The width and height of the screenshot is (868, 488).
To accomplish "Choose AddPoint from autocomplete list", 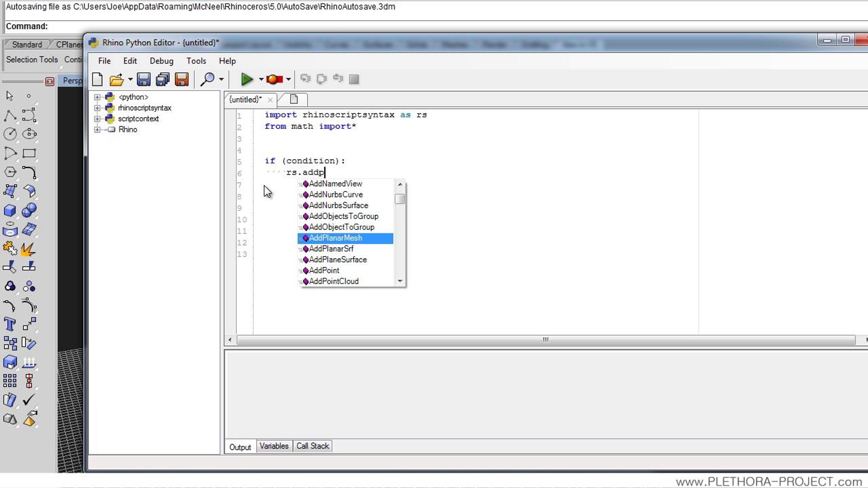I will 324,270.
